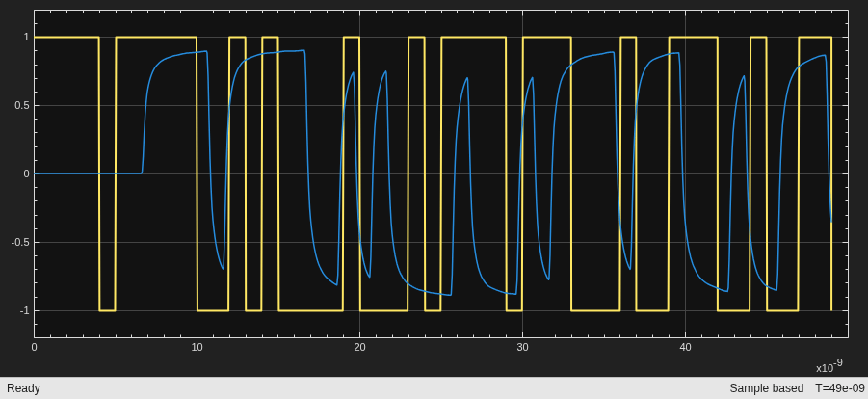This screenshot has height=399, width=868.
Task: Select the x10^-9 axis exponent label
Action: coord(829,366)
